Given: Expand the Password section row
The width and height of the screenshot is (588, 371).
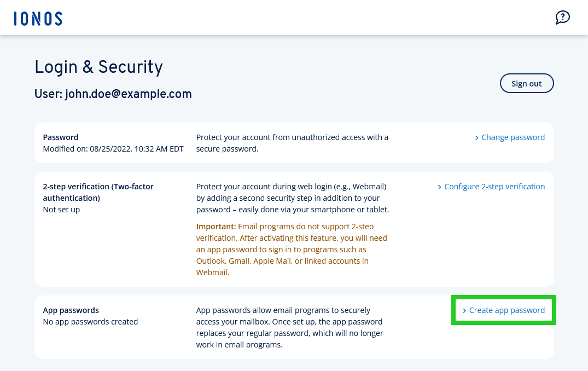Looking at the screenshot, I should (x=294, y=142).
